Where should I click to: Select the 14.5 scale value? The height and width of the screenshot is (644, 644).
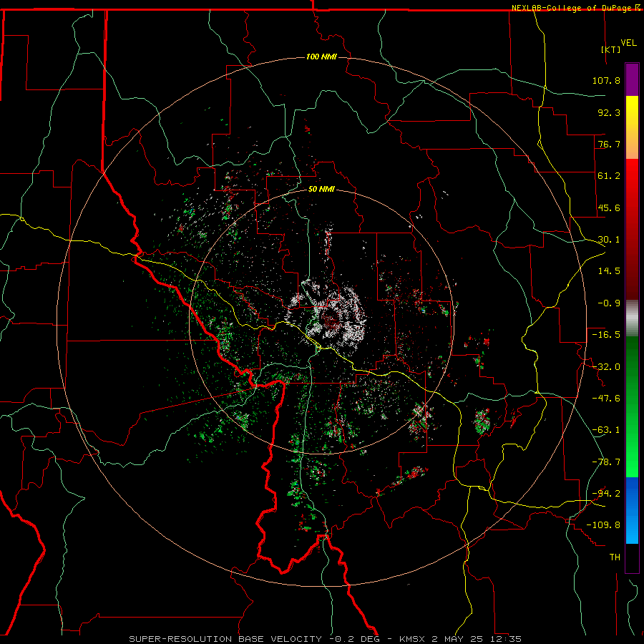click(x=609, y=271)
